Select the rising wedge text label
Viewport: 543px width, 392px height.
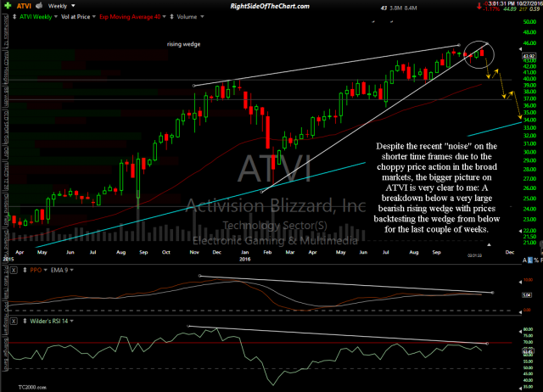pyautogui.click(x=183, y=43)
